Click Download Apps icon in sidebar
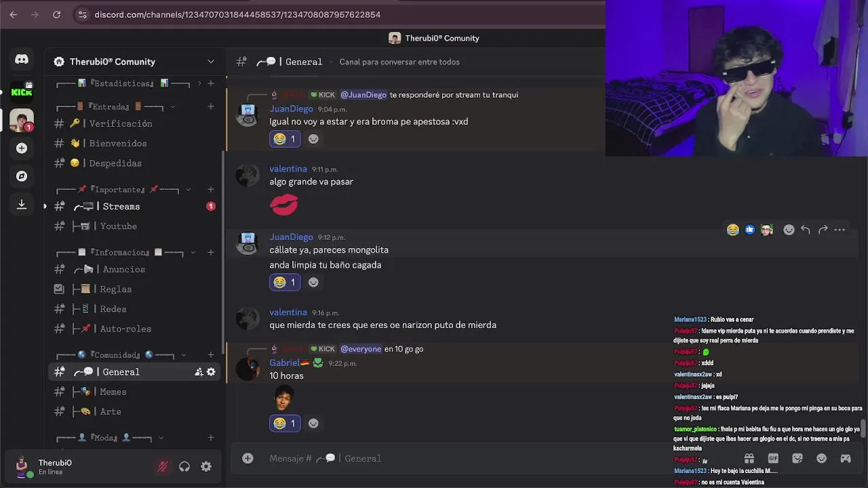This screenshot has width=868, height=488. [x=22, y=204]
